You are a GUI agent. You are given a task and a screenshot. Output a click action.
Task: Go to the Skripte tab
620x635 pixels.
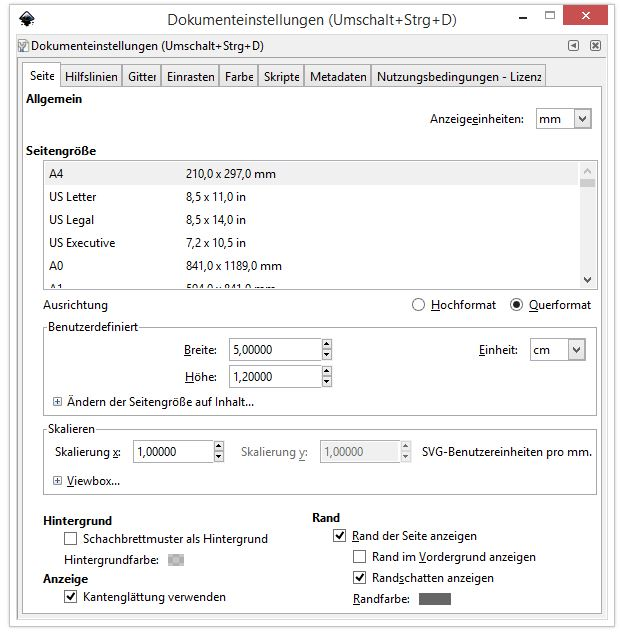pos(281,77)
